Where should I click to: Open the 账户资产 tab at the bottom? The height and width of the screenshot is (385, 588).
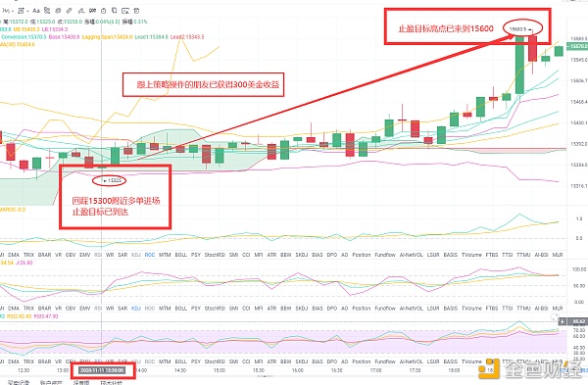(51, 383)
